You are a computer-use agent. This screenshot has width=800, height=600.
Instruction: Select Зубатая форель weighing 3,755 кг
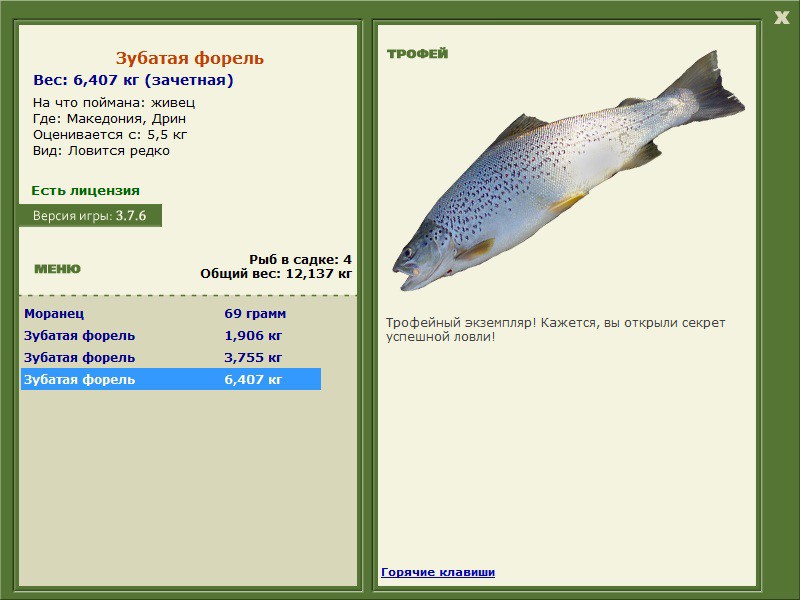tap(171, 357)
